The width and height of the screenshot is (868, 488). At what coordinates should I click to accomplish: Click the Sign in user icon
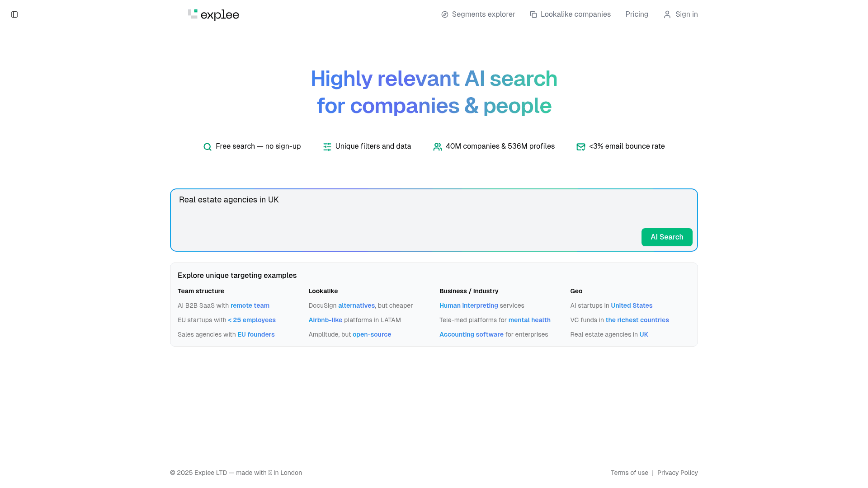click(667, 14)
